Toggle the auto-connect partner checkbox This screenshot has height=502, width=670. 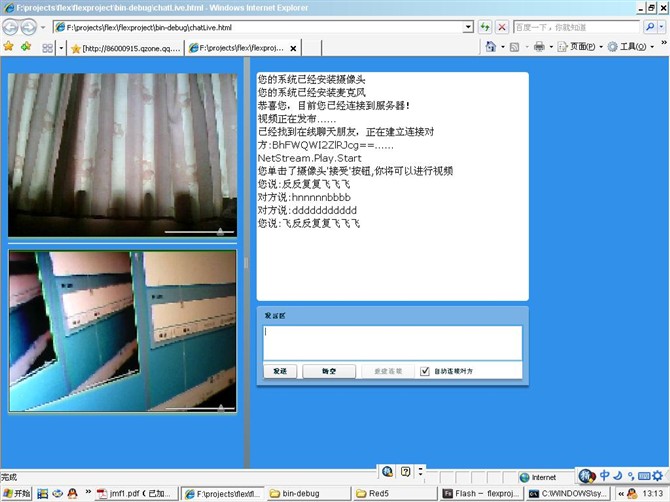click(425, 371)
